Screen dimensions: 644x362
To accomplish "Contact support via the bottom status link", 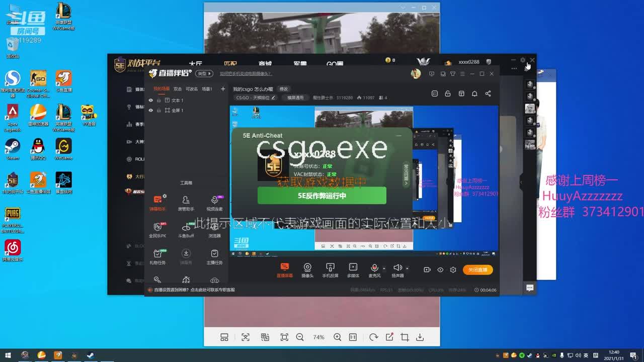I will (x=194, y=290).
